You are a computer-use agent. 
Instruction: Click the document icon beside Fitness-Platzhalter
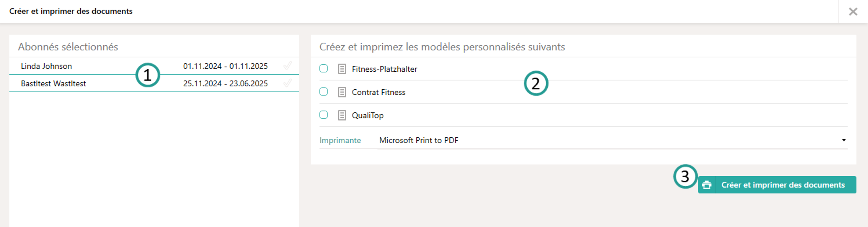click(342, 69)
